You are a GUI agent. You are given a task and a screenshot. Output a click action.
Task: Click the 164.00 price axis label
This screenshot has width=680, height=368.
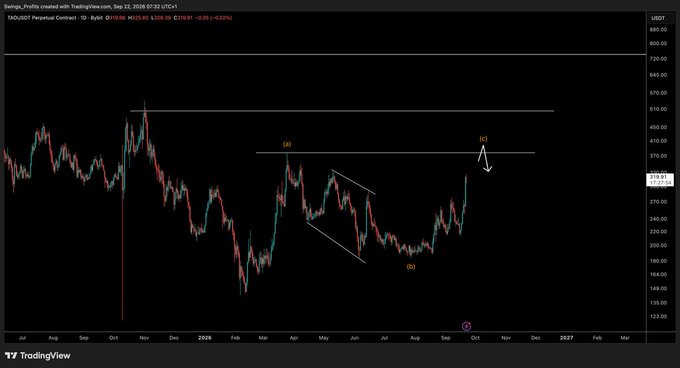(x=658, y=274)
